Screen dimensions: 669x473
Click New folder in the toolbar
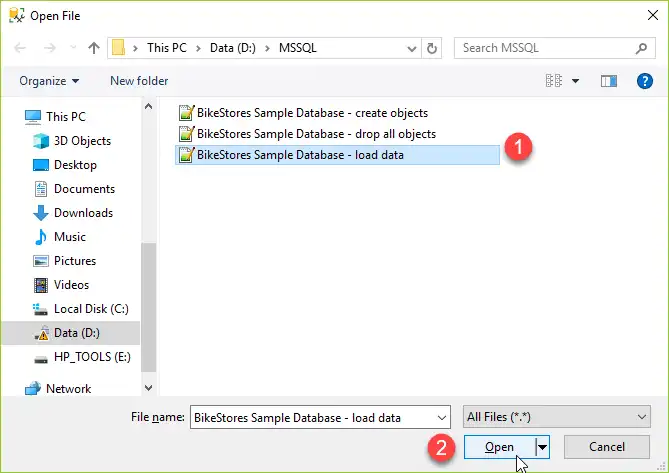click(x=139, y=81)
